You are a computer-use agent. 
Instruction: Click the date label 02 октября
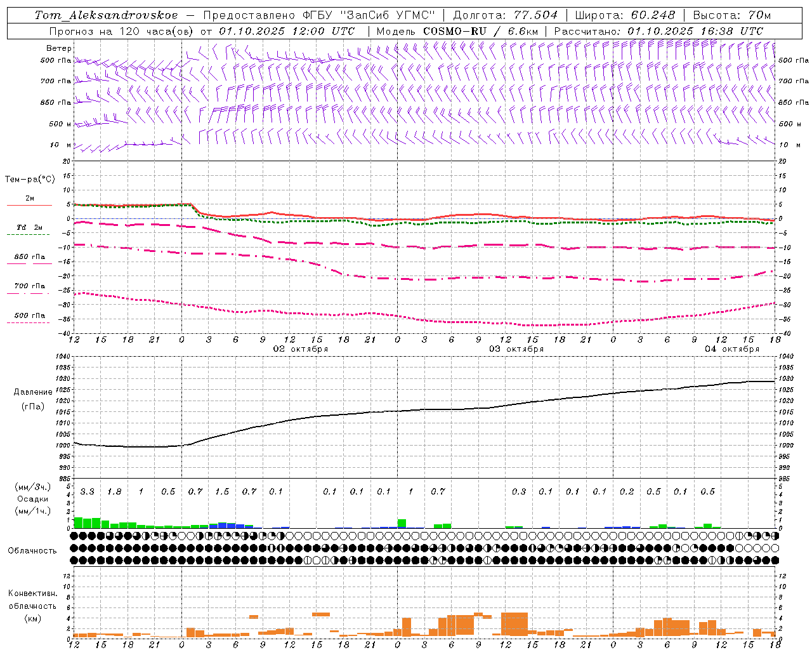301,349
